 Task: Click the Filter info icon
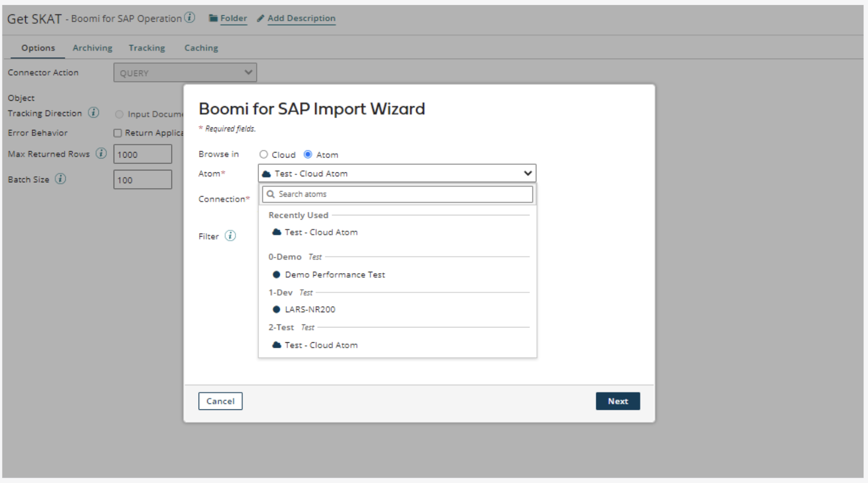point(230,236)
